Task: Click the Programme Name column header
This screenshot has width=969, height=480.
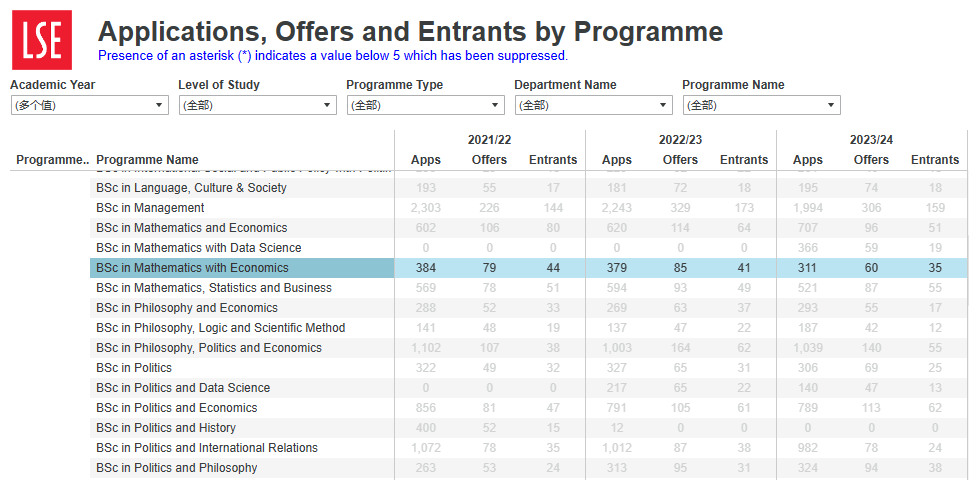Action: coord(148,160)
